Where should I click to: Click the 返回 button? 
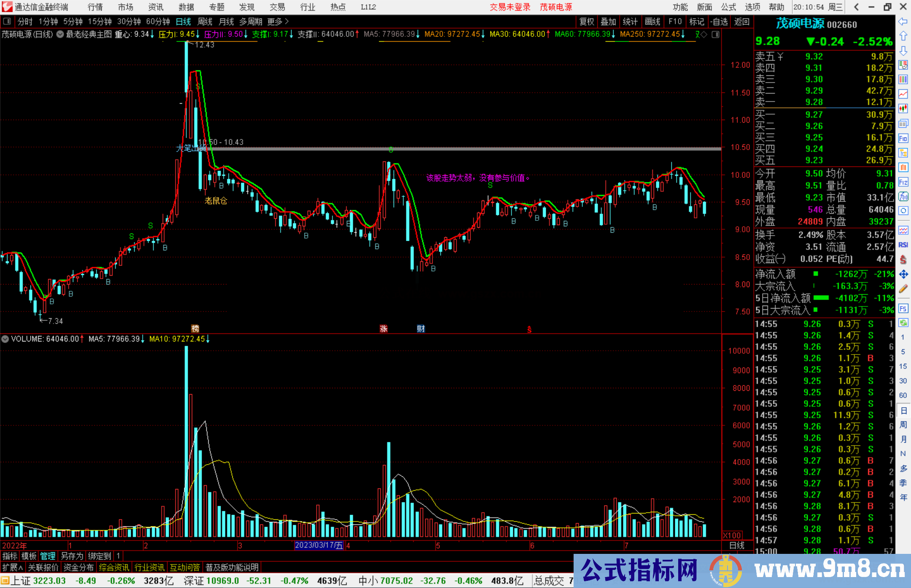[x=741, y=21]
